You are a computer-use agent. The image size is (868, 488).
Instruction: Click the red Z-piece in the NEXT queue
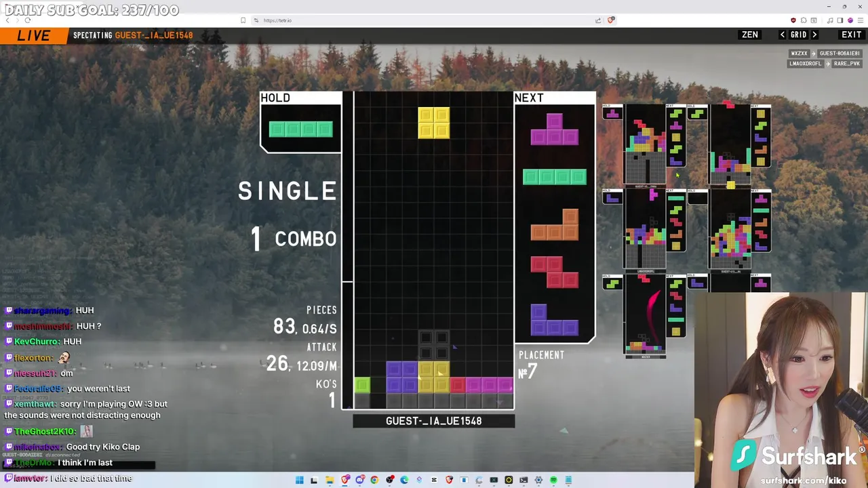pos(554,272)
